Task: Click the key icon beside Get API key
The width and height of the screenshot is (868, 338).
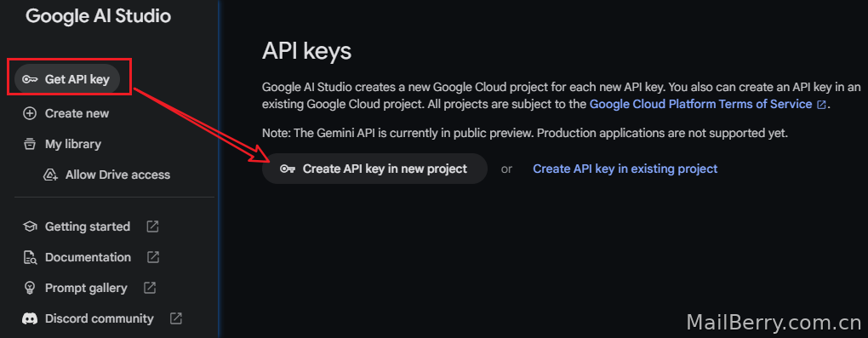Action: [29, 79]
